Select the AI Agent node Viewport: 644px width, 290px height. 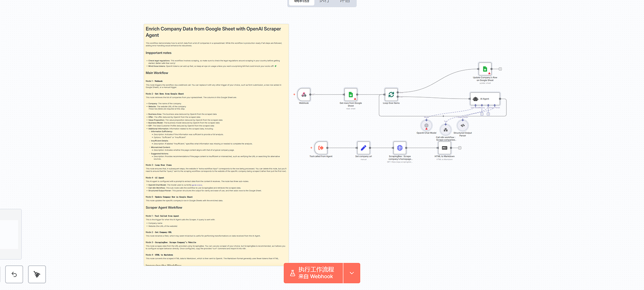pos(485,99)
